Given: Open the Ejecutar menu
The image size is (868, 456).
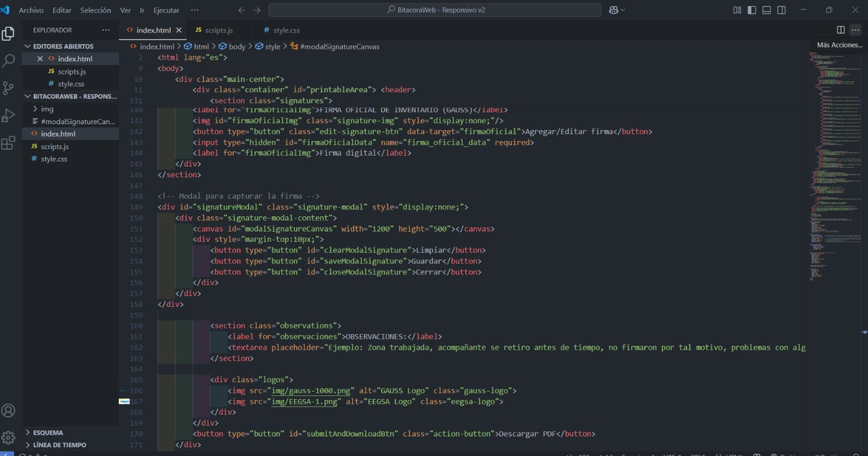Looking at the screenshot, I should [167, 10].
